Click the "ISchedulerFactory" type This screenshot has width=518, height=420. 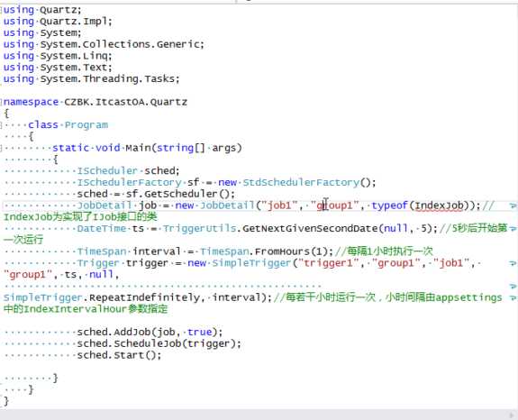[129, 182]
